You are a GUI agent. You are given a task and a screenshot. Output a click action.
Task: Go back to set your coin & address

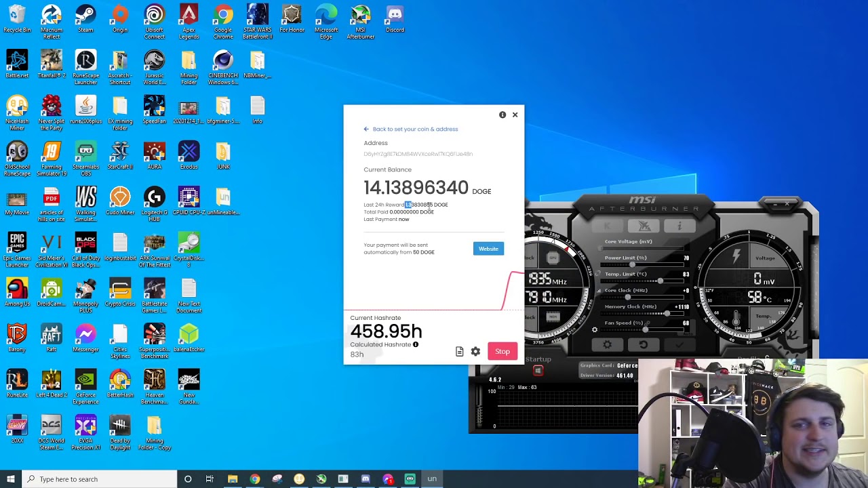click(x=411, y=129)
